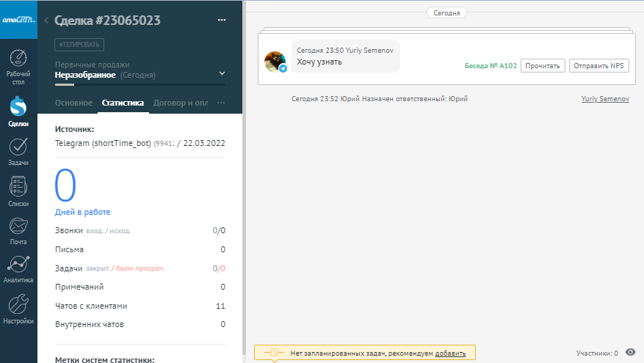Click Прочитать button in chat message
Image resolution: width=644 pixels, height=363 pixels.
coord(543,65)
